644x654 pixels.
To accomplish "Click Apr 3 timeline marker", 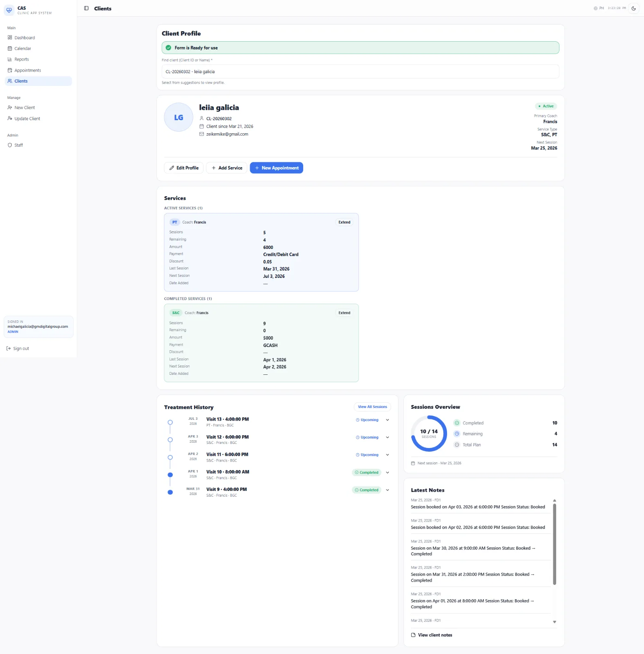I will pyautogui.click(x=170, y=440).
